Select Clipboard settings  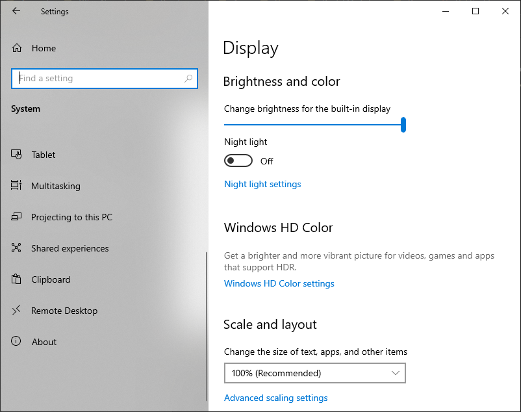point(51,279)
